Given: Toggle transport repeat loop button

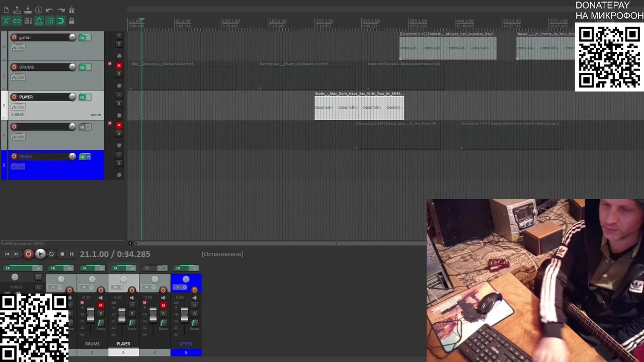Looking at the screenshot, I should 51,254.
